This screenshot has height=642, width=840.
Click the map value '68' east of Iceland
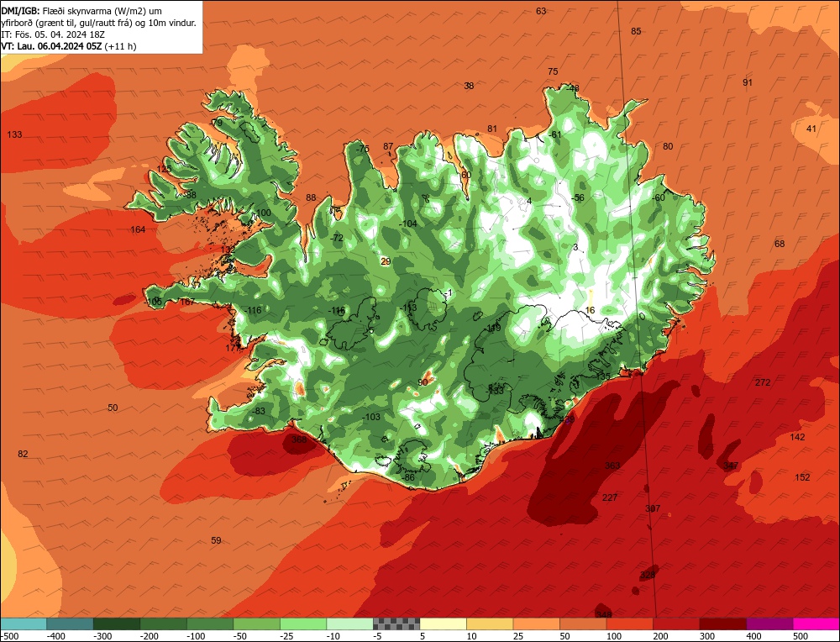pyautogui.click(x=780, y=245)
